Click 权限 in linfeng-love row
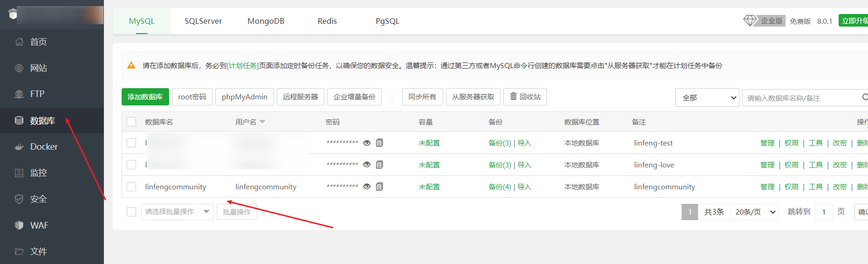Screen dimensions: 868x264 [792, 165]
